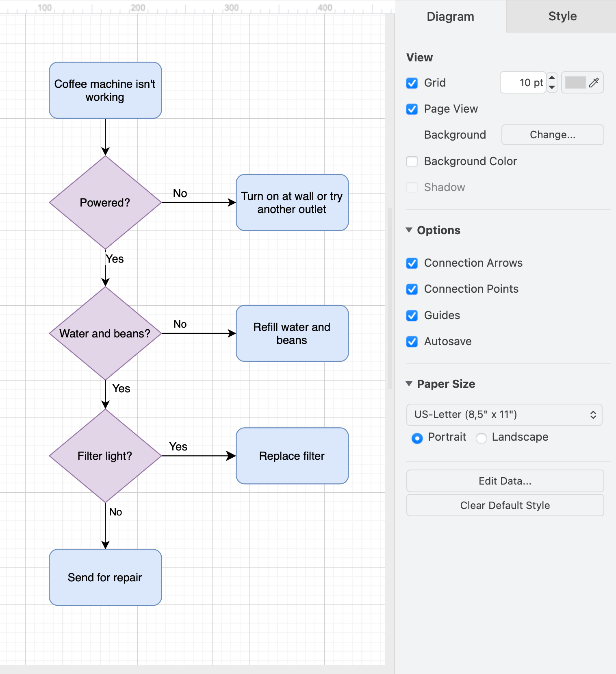This screenshot has width=616, height=674.
Task: Click the No label beside Powered?
Action: 180,194
